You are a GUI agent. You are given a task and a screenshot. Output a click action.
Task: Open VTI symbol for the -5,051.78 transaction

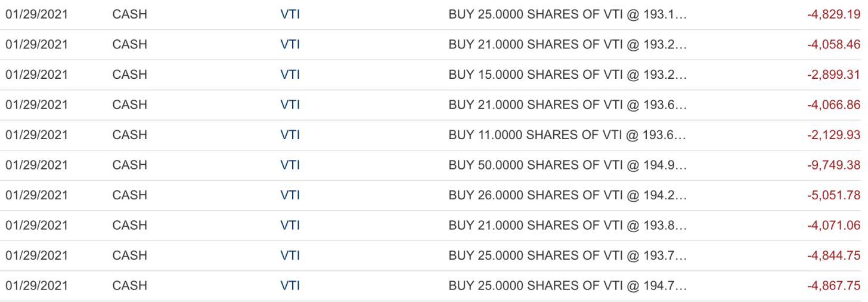pos(290,195)
